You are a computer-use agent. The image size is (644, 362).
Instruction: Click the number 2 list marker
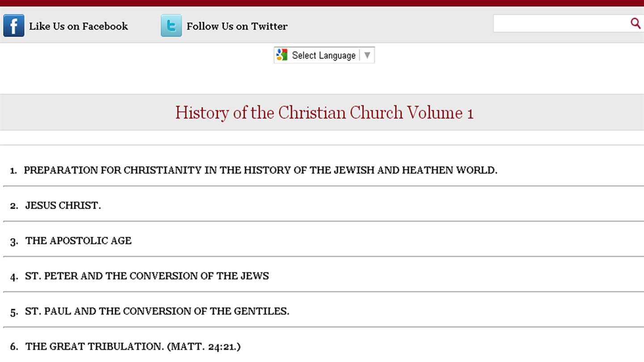[14, 206]
